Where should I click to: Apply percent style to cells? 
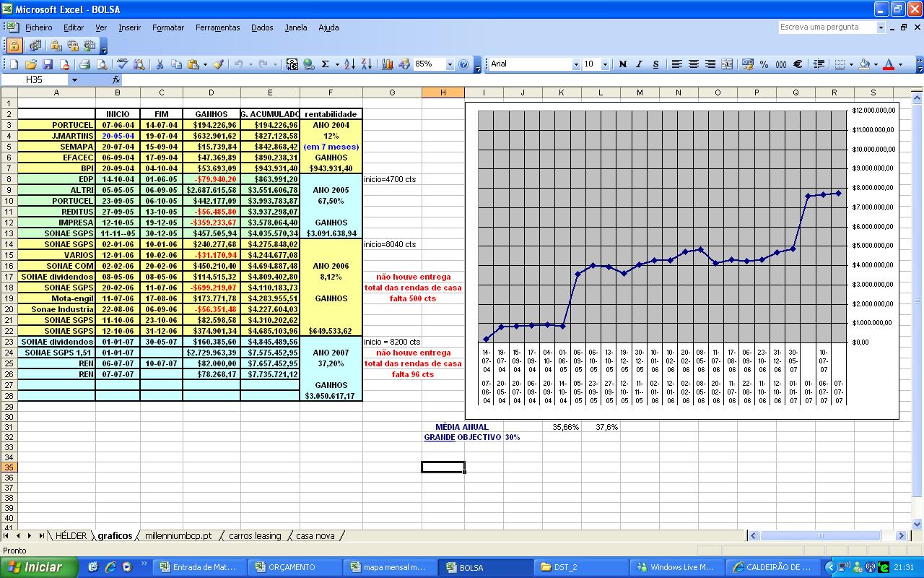(x=764, y=64)
